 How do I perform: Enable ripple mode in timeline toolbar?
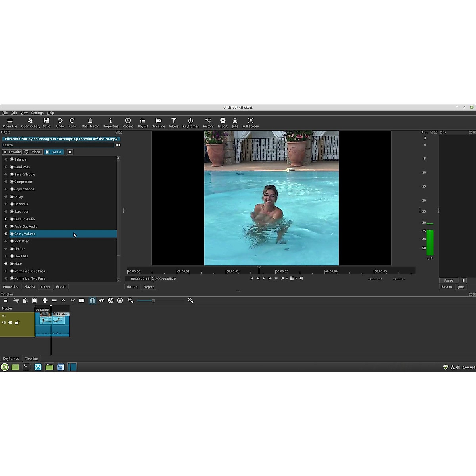111,301
